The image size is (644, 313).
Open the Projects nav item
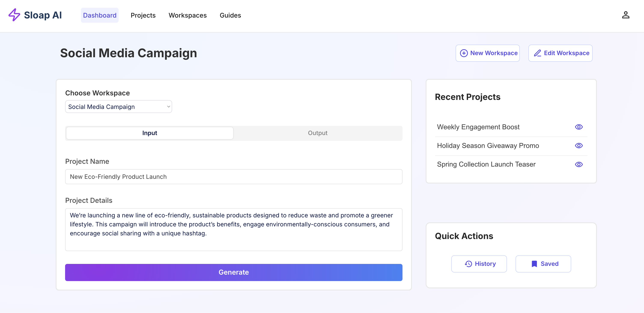click(x=143, y=15)
